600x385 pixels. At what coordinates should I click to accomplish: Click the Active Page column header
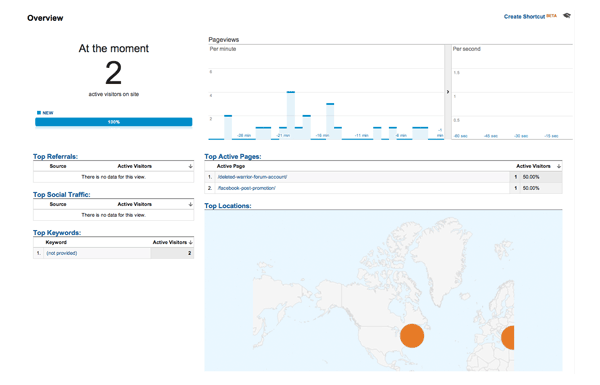(231, 166)
